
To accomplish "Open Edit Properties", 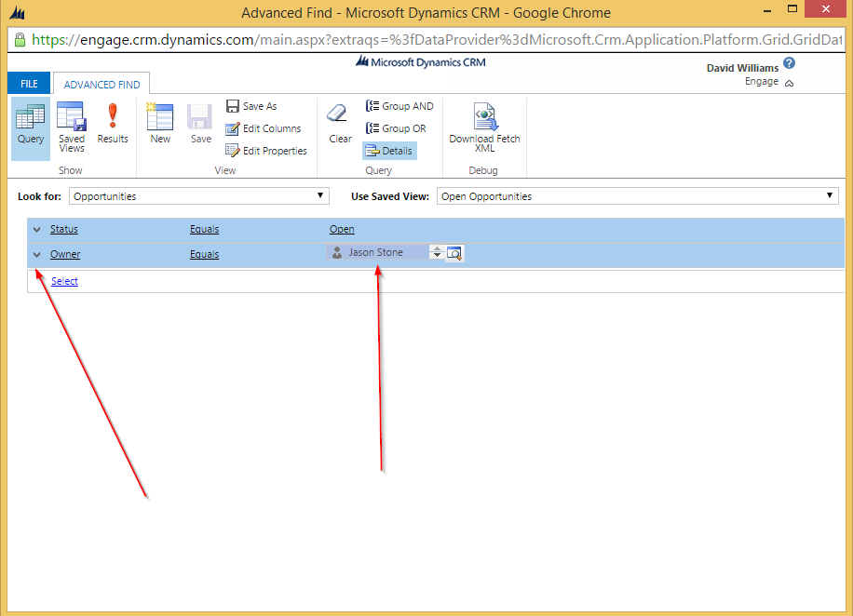I will 266,151.
